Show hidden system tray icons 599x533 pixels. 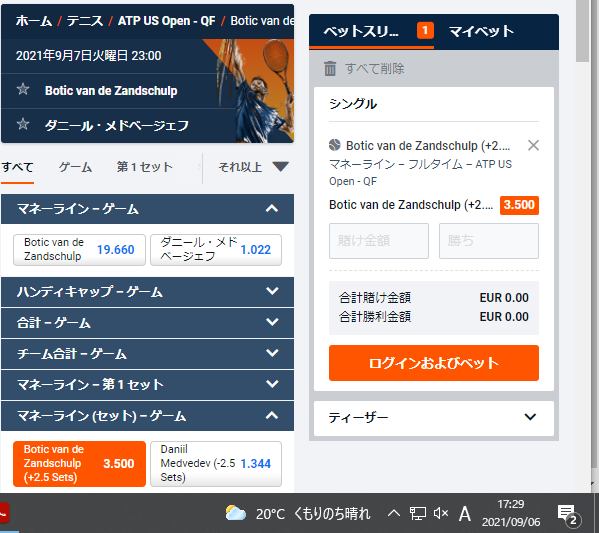tap(394, 513)
